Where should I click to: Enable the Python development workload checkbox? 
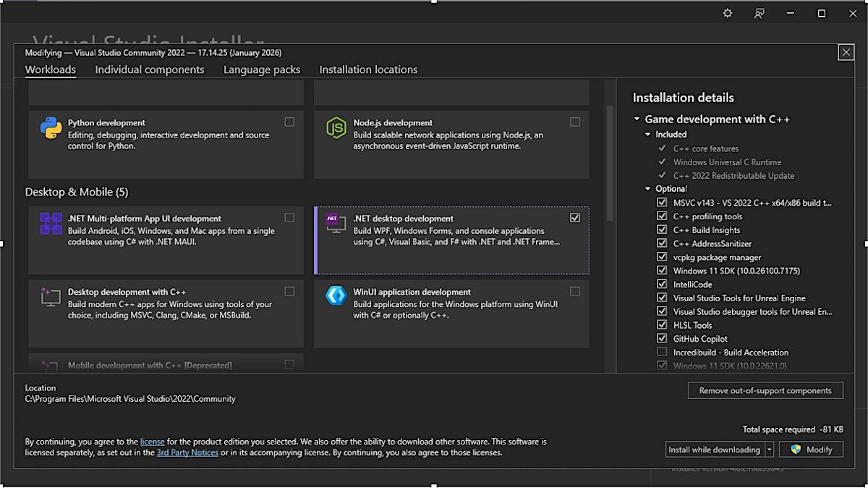pyautogui.click(x=289, y=122)
